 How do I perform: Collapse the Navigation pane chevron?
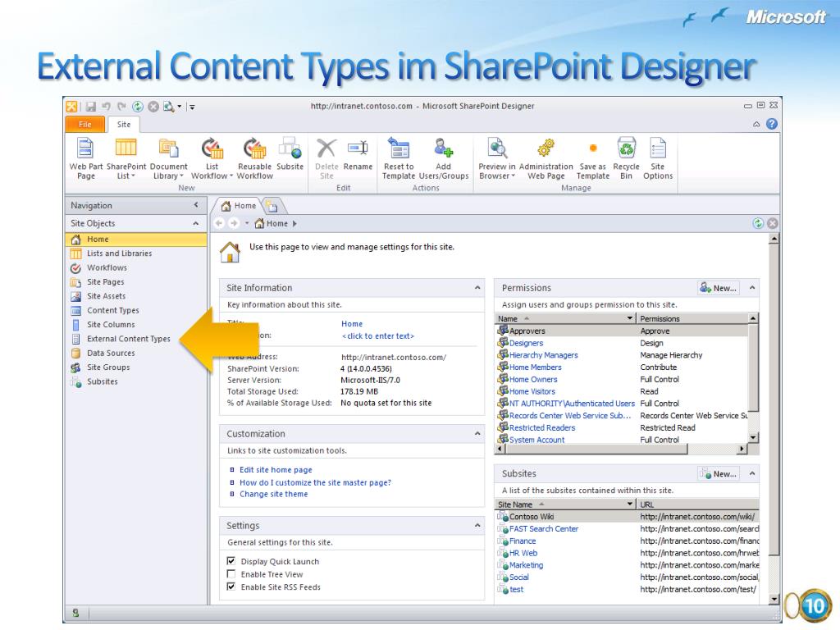[x=196, y=205]
